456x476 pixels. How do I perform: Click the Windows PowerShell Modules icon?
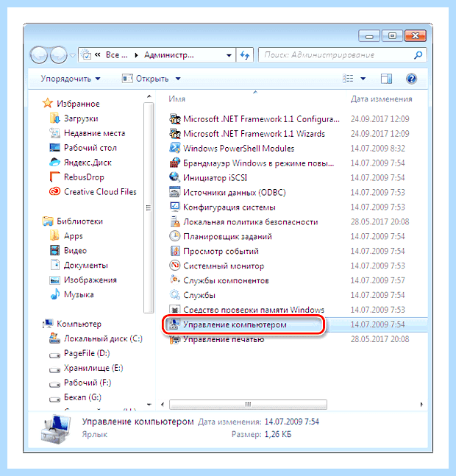click(175, 148)
